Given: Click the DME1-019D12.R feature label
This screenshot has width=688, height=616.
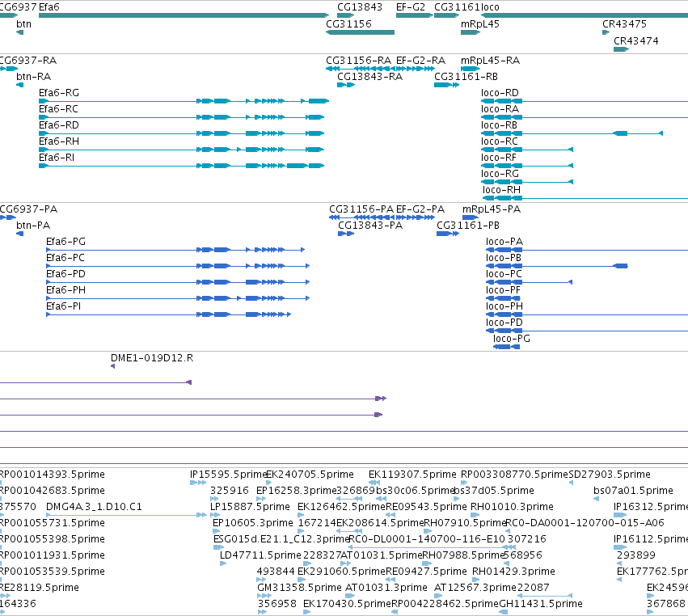Looking at the screenshot, I should coord(152,358).
